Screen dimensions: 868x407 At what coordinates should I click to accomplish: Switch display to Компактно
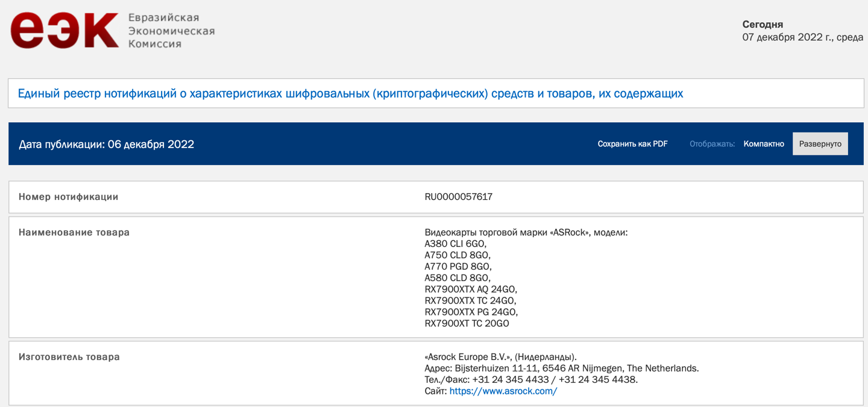pyautogui.click(x=764, y=144)
